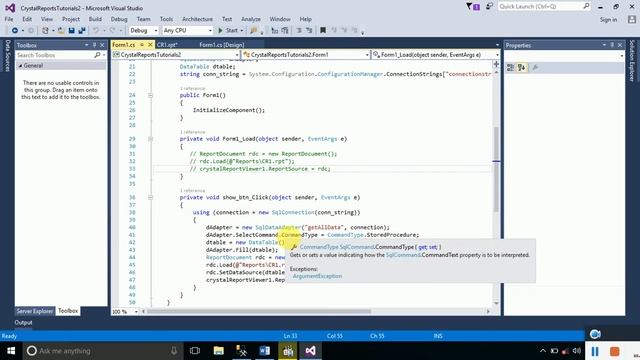
Task: Switch to the Form1.cs [Design] tab
Action: 222,45
